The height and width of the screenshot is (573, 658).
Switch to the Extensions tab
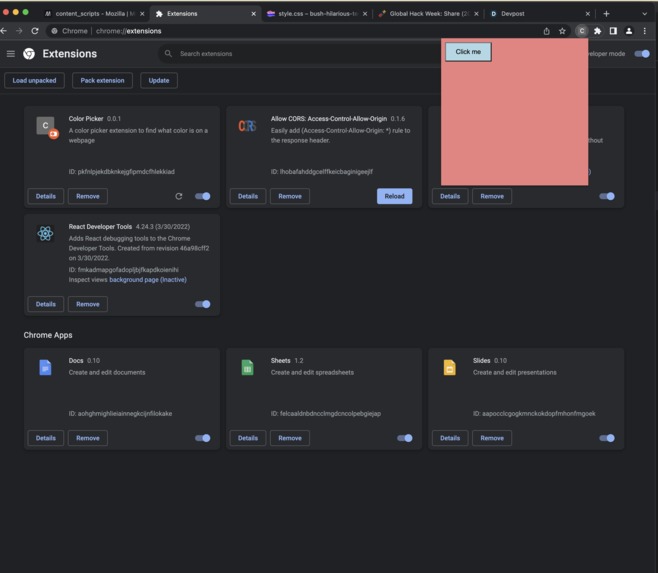click(206, 14)
